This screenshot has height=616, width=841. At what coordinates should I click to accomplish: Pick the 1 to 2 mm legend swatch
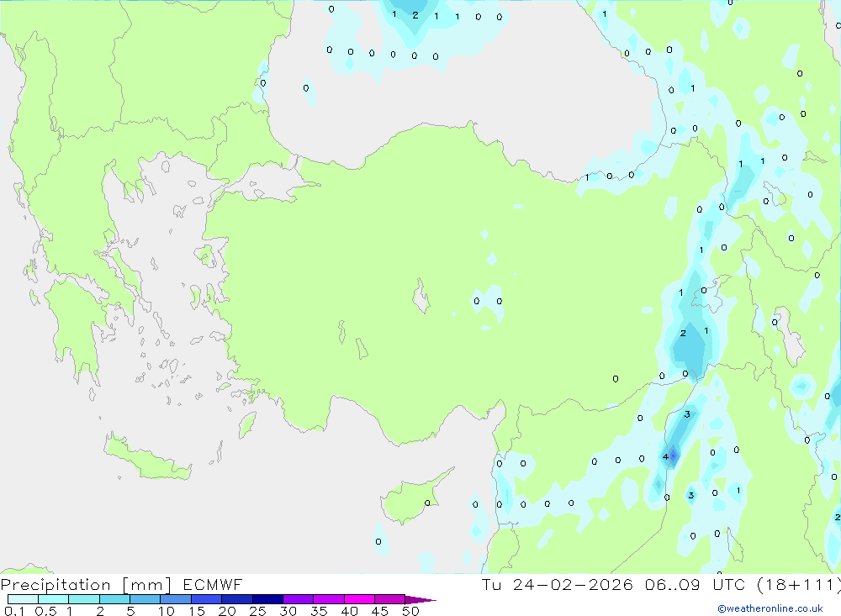pos(84,599)
